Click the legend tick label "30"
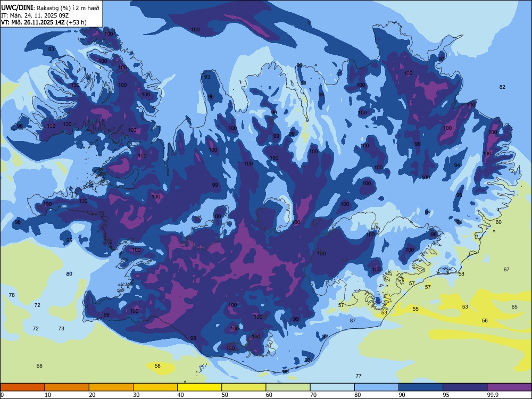This screenshot has width=532, height=399. [x=136, y=395]
